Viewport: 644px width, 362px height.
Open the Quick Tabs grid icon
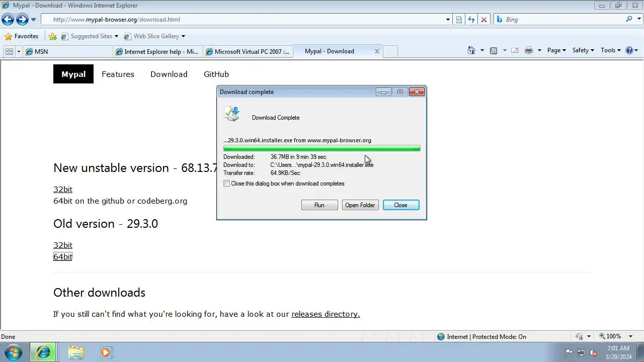coord(9,51)
